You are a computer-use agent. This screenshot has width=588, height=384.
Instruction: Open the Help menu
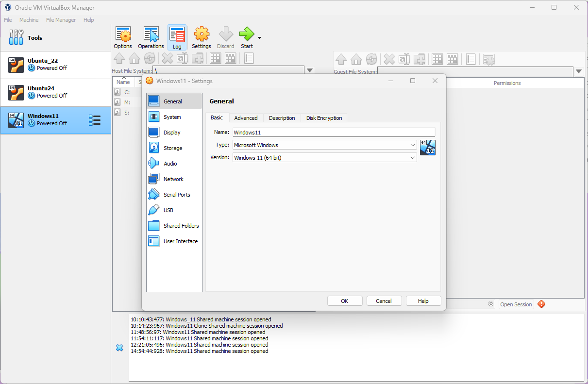pyautogui.click(x=88, y=20)
